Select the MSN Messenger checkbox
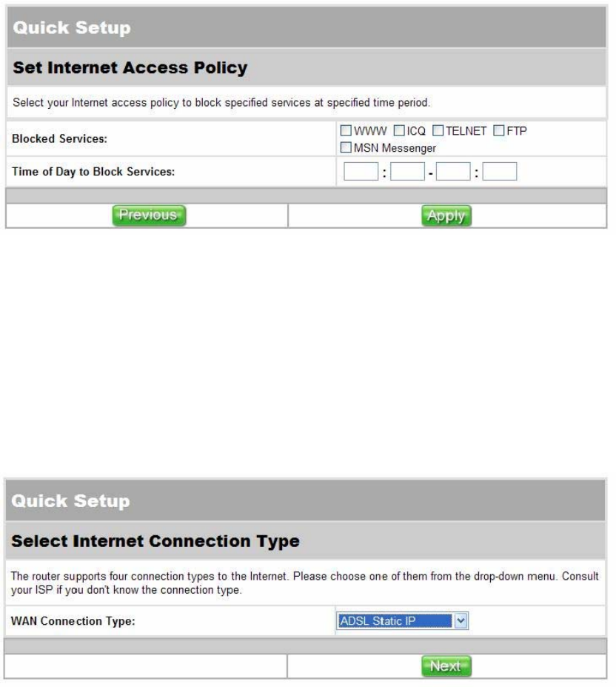 click(346, 148)
